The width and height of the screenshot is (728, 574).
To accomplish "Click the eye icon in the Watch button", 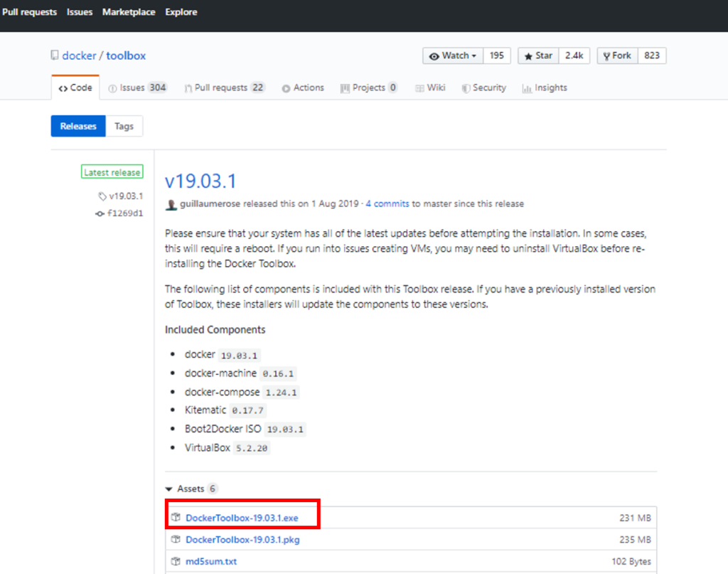I will [435, 55].
